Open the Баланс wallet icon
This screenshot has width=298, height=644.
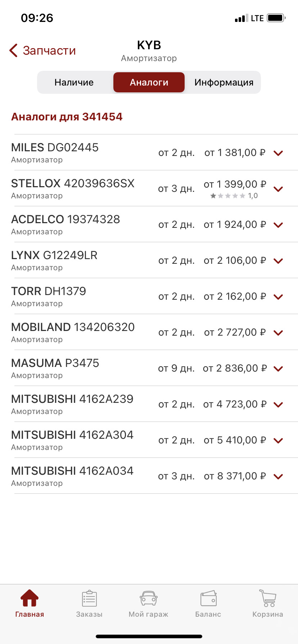[x=208, y=599]
